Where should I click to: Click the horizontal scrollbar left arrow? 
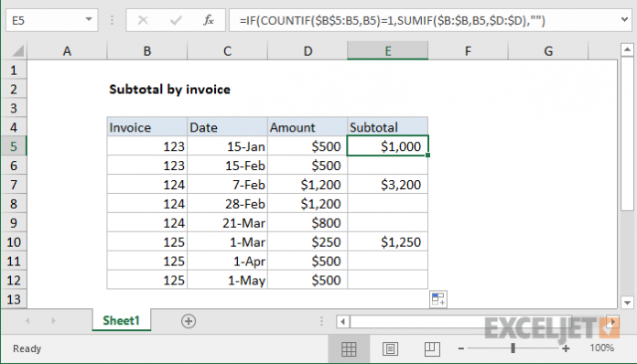[x=342, y=322]
